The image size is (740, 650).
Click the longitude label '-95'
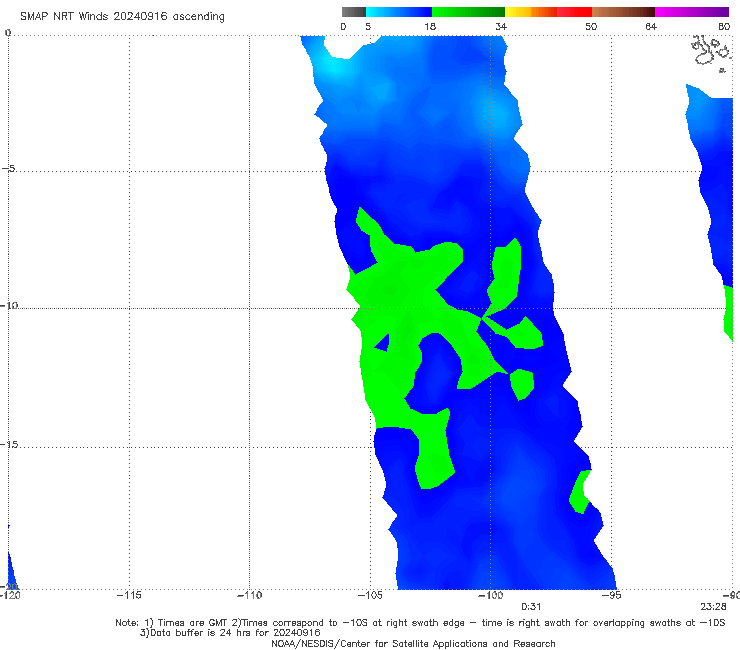coord(612,595)
